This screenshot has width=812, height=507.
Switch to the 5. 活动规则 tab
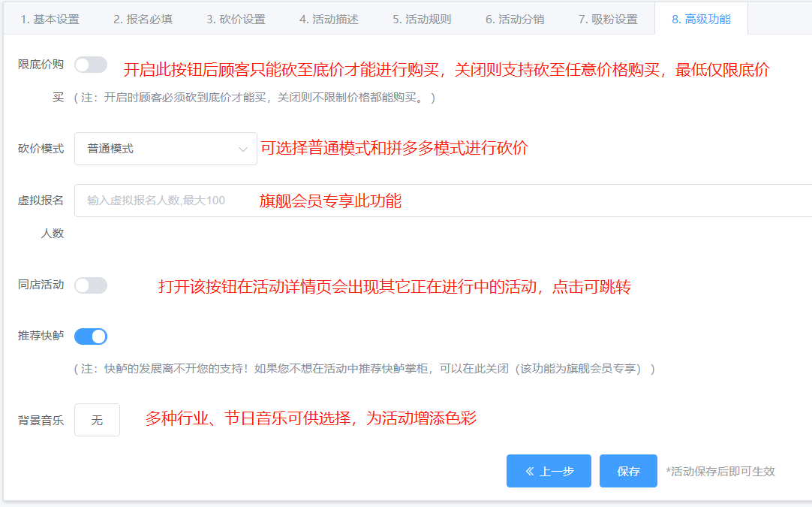[422, 20]
